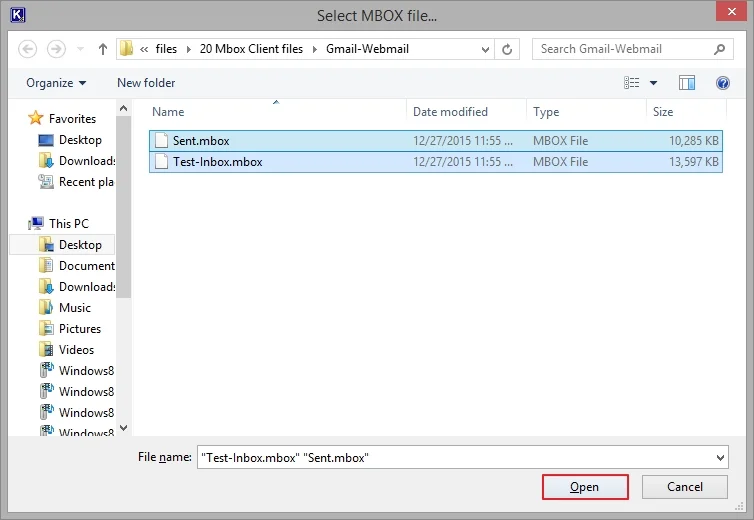Expand the File name dropdown
754x520 pixels.
tap(720, 458)
